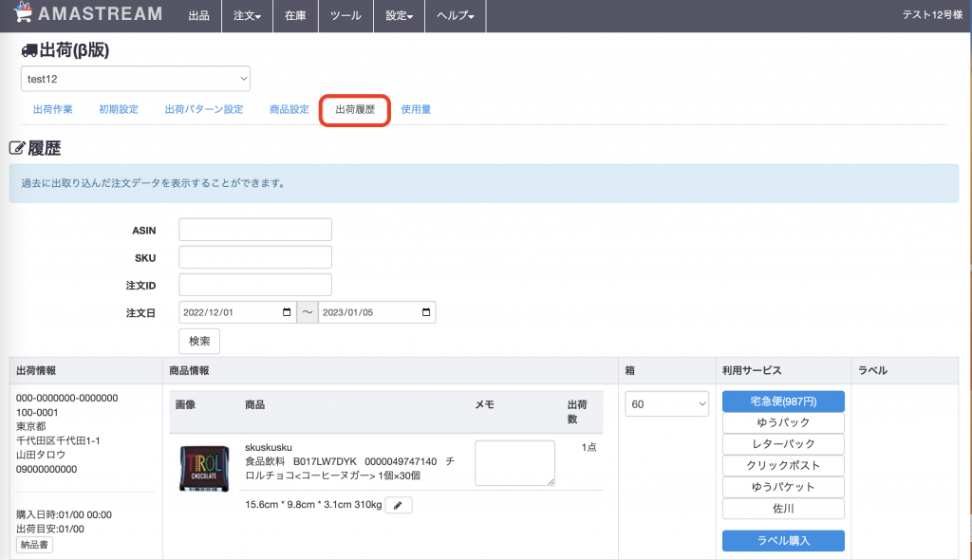Select the ゆうパック service
This screenshot has height=560, width=972.
pos(783,423)
